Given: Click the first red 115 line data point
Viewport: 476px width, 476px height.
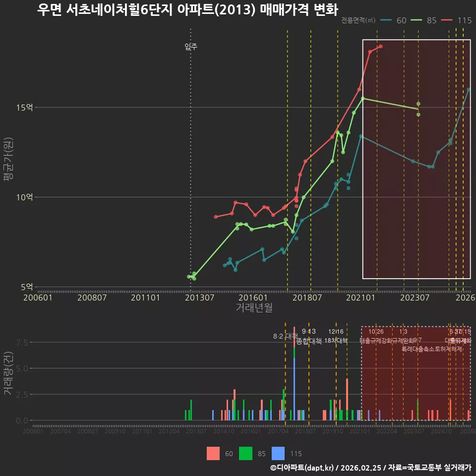Looking at the screenshot, I should pos(216,217).
